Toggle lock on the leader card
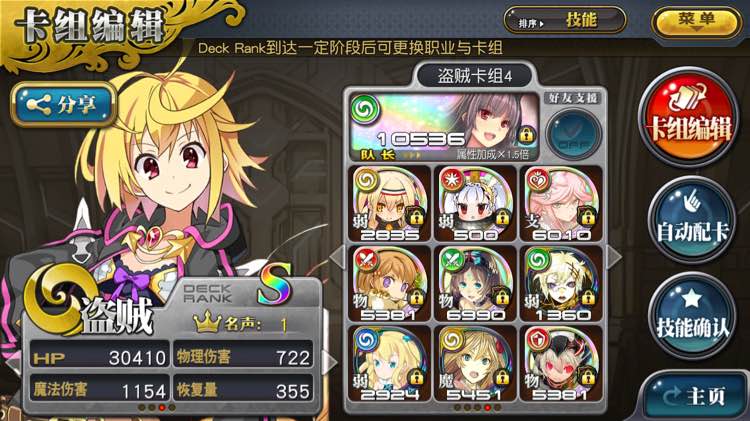Viewport: 750px width, 421px height. [x=526, y=135]
